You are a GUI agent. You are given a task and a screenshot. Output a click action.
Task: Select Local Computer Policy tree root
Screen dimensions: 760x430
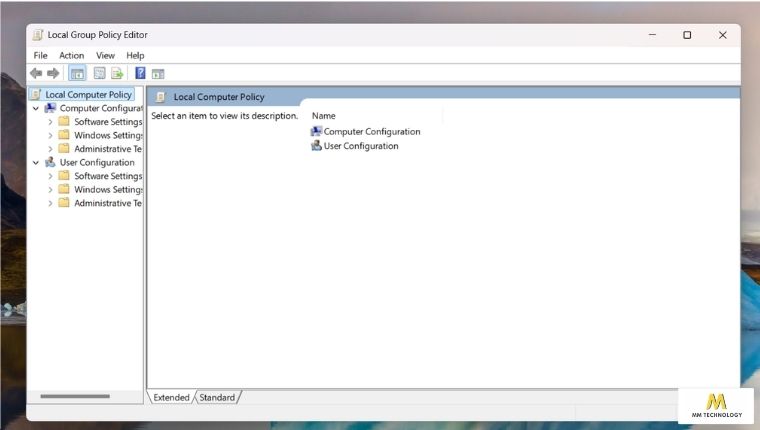[88, 95]
